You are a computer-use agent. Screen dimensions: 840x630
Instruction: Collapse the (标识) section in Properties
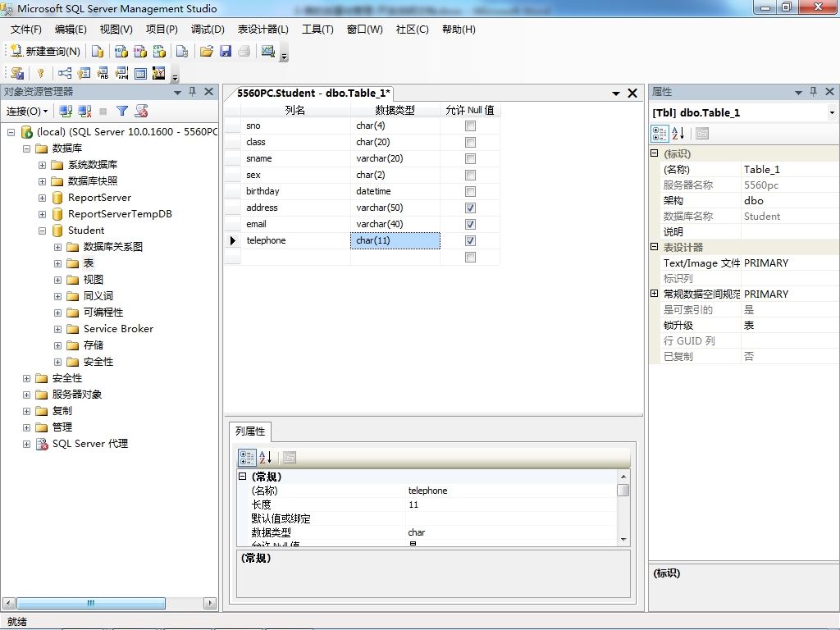(x=654, y=153)
